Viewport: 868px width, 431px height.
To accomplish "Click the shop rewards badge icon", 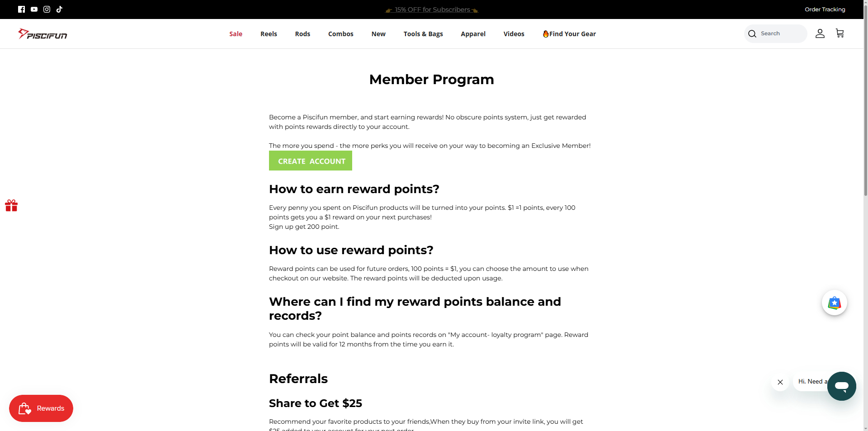I will [x=834, y=303].
